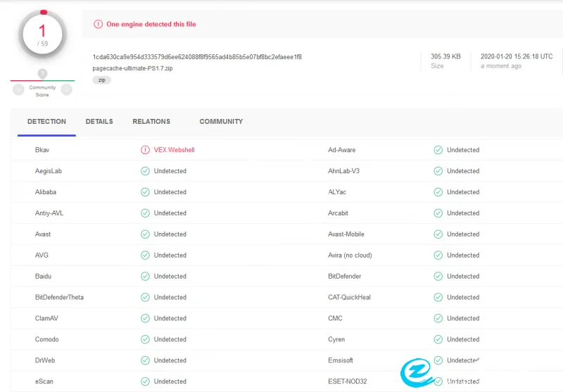Click the 1/59 detection score gauge
563x392 pixels.
point(42,33)
